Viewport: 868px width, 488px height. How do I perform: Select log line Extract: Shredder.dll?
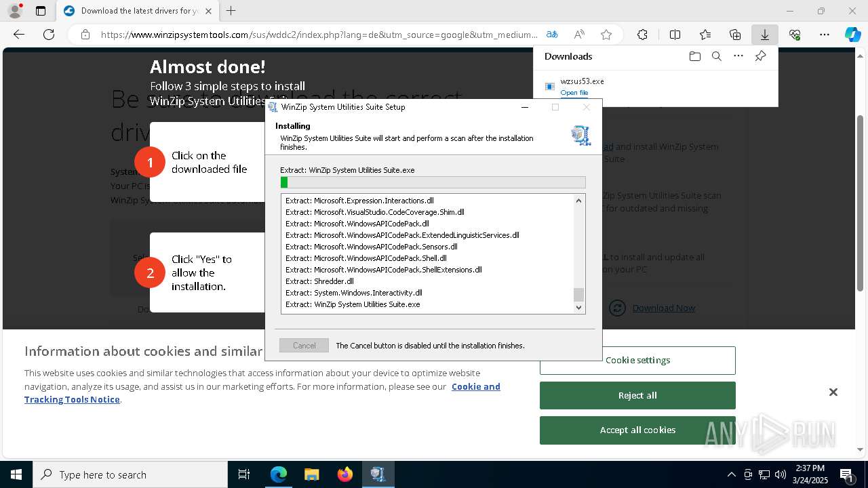pos(319,281)
